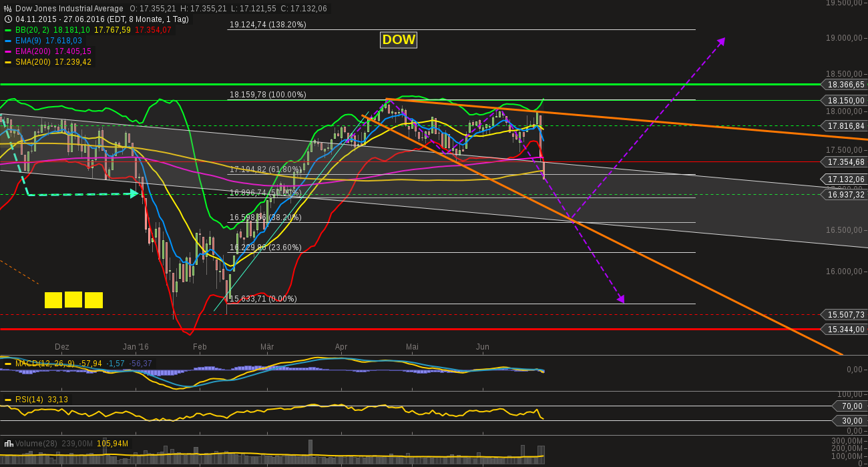Click the Jun label on time axis

[x=483, y=347]
